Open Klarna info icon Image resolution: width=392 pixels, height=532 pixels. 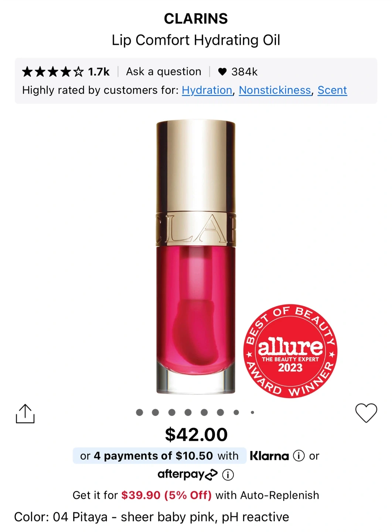(299, 456)
